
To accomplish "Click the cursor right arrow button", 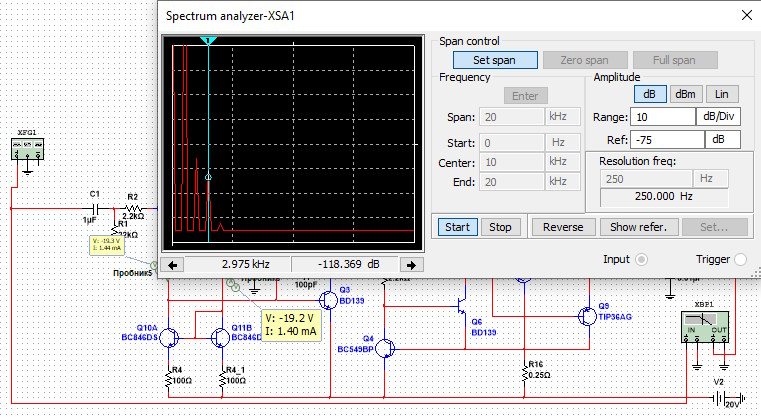I will click(x=410, y=265).
